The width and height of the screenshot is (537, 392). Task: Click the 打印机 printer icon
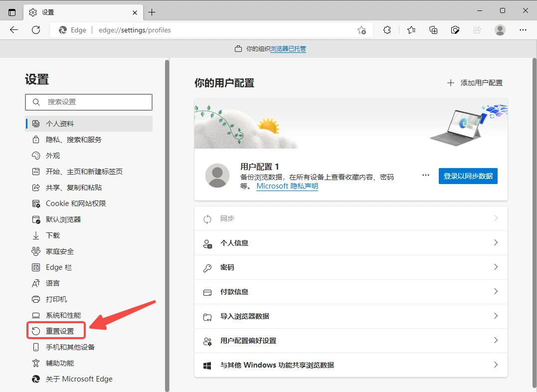click(36, 299)
